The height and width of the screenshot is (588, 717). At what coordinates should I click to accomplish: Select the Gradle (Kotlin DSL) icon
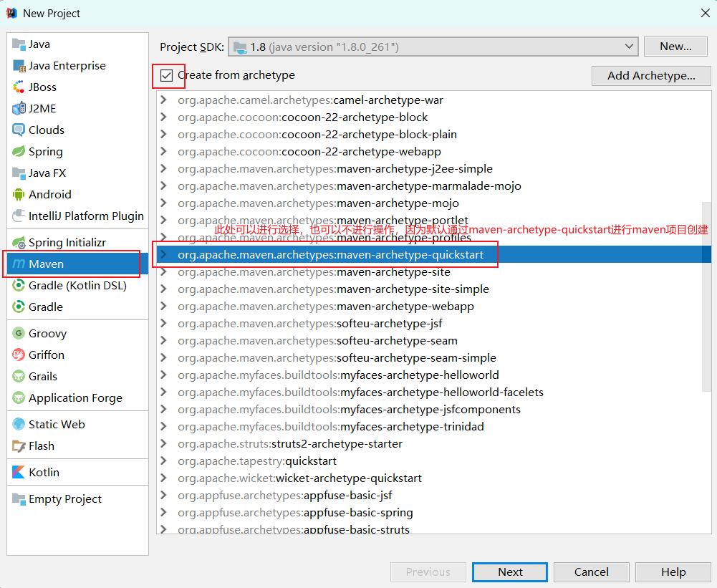pos(19,286)
